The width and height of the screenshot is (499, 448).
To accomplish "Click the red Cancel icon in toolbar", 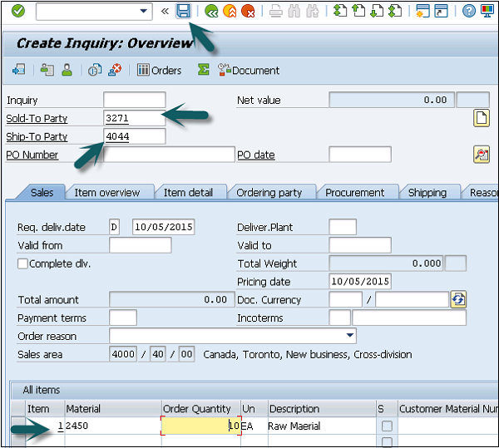I will point(248,11).
